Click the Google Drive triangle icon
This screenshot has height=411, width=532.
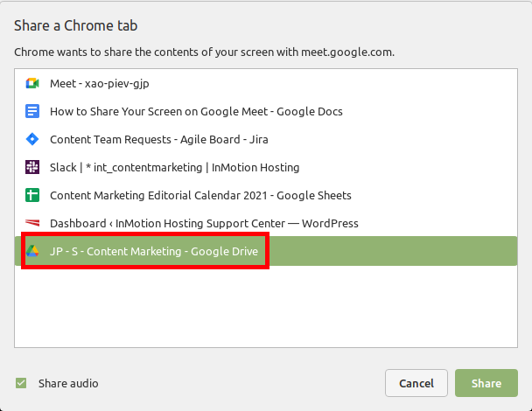pos(32,251)
